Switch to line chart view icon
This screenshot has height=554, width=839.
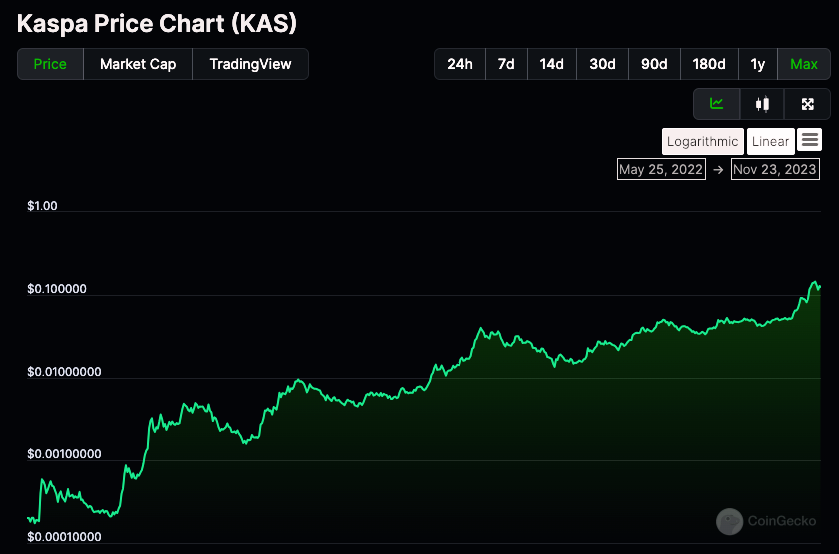click(716, 104)
